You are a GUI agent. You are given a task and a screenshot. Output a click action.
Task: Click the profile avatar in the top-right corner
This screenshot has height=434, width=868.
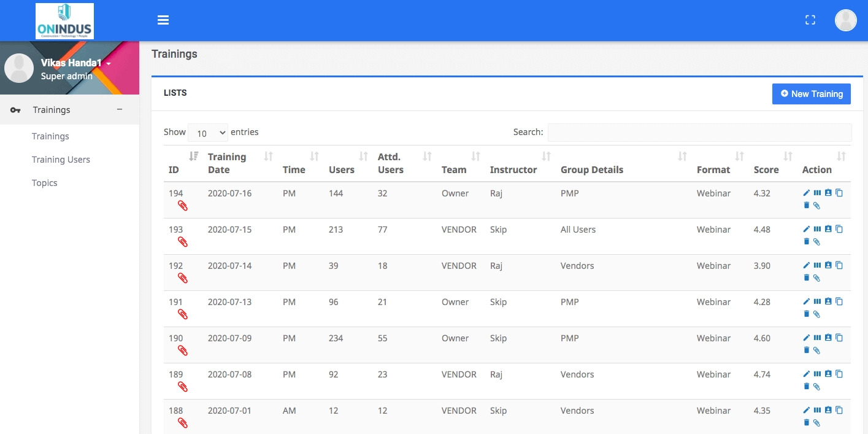(845, 20)
